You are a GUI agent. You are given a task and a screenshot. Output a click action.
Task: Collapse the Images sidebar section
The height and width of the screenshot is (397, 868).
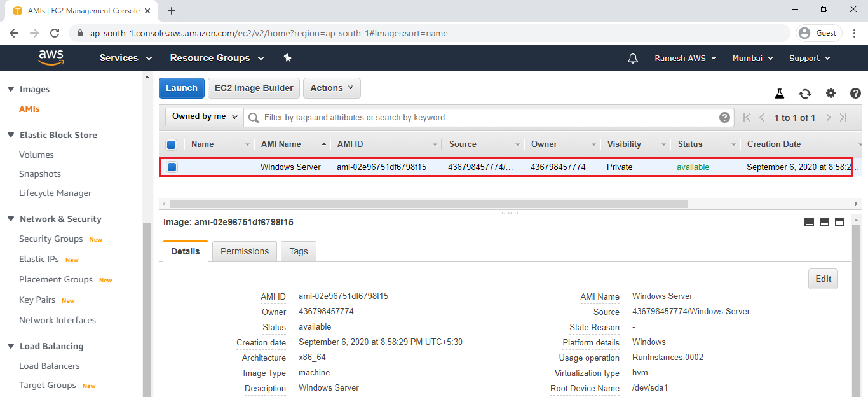coord(11,89)
